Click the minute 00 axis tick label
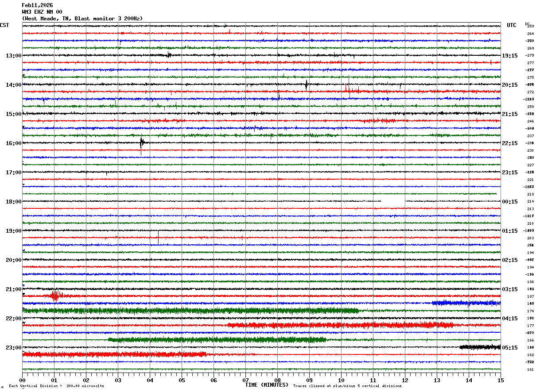Screen dimensions: 536x392 coord(22,380)
